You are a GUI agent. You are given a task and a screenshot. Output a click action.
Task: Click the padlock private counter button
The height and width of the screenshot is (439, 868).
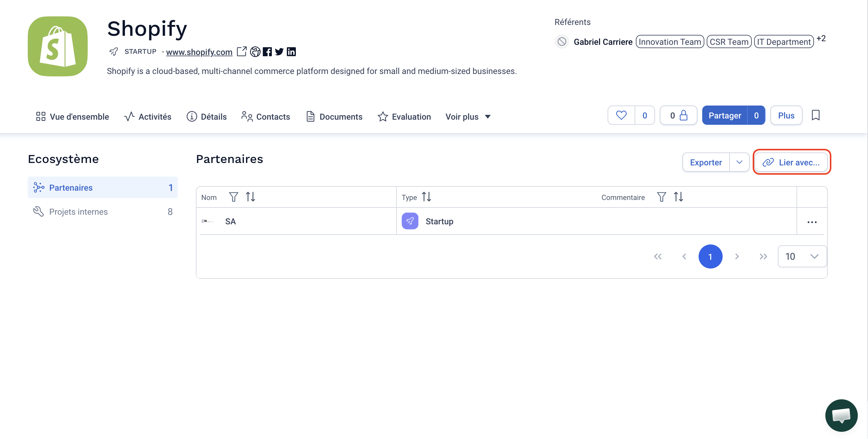pos(678,115)
